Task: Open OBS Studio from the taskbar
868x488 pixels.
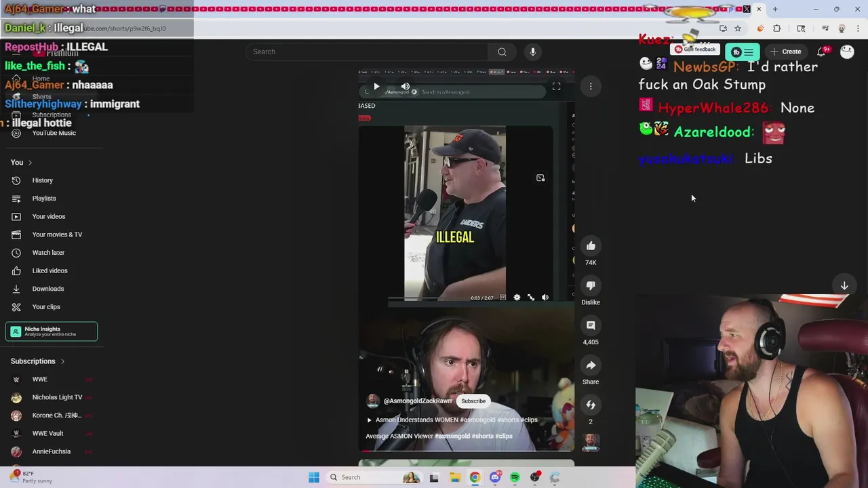Action: 535,477
